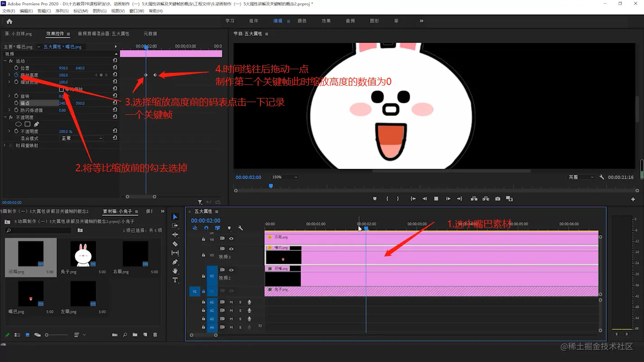The height and width of the screenshot is (362, 644).
Task: Go to In point in program monitor
Action: click(x=413, y=198)
